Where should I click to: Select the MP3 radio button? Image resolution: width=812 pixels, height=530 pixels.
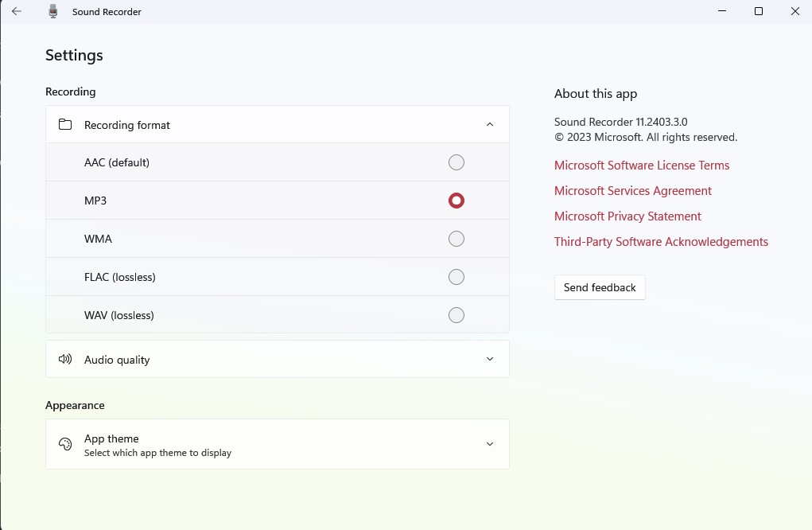click(457, 201)
